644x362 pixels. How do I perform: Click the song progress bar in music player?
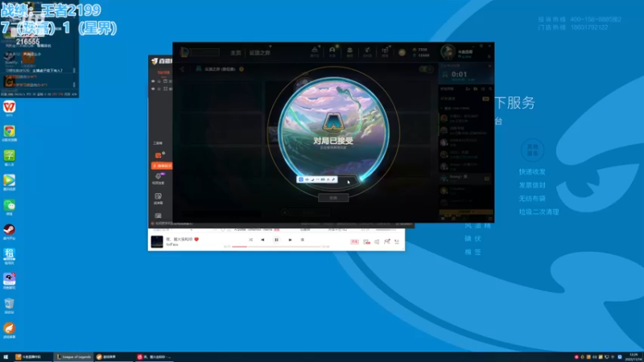(276, 247)
